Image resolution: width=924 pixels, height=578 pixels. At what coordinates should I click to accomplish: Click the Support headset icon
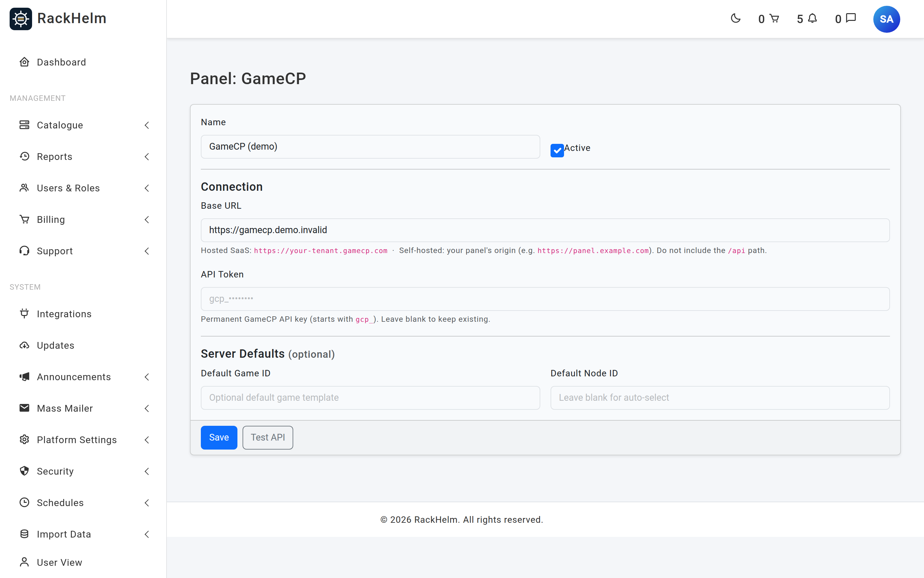[24, 251]
